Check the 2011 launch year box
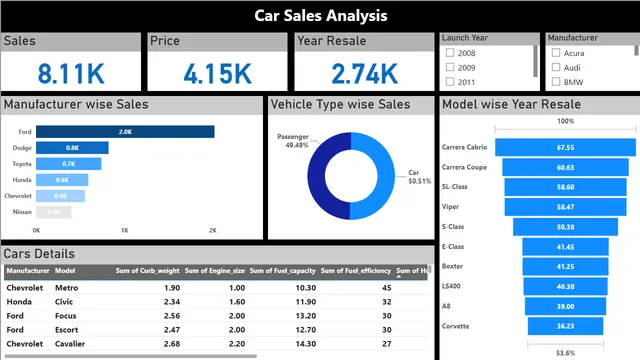Image resolution: width=640 pixels, height=360 pixels. coord(450,82)
